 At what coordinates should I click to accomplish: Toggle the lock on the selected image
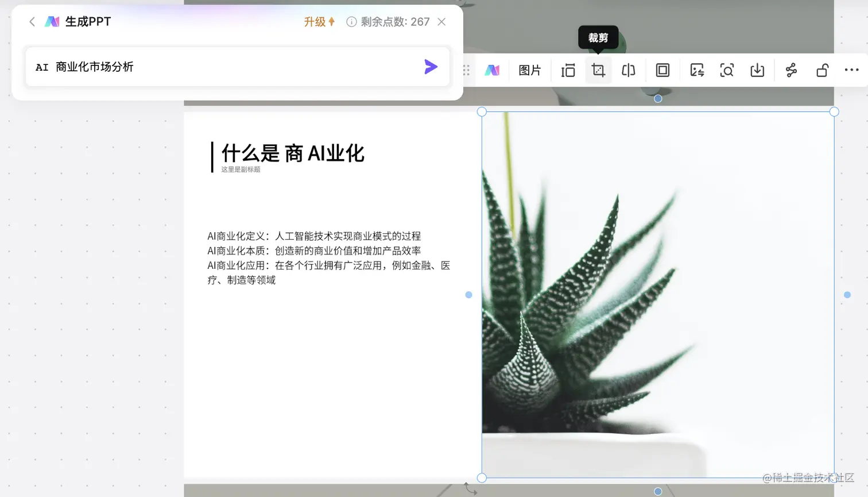pyautogui.click(x=821, y=70)
